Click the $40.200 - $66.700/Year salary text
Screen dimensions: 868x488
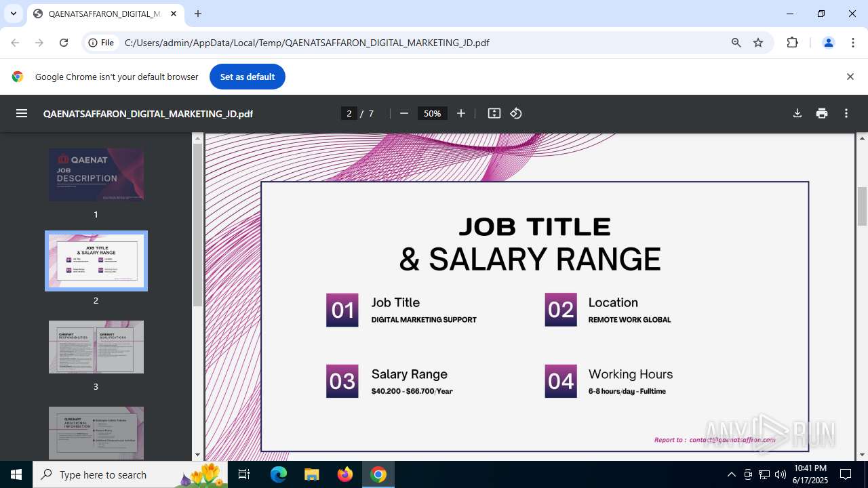412,391
